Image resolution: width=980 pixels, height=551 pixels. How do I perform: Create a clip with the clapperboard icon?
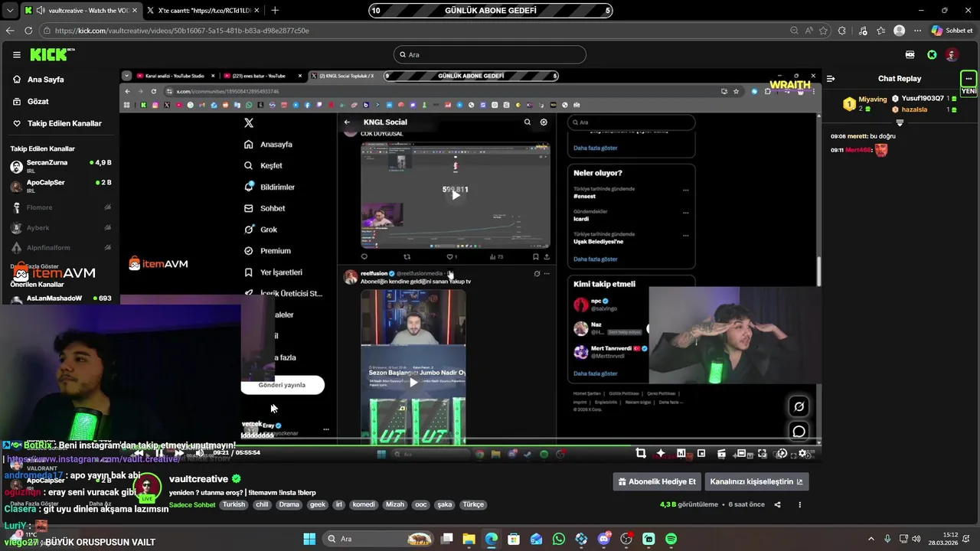click(x=721, y=453)
